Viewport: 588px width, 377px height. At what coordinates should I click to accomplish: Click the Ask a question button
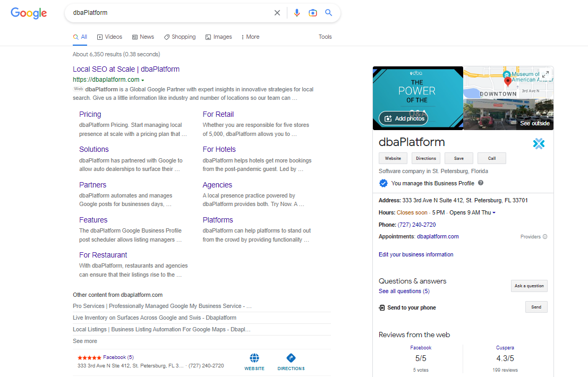[x=529, y=286]
